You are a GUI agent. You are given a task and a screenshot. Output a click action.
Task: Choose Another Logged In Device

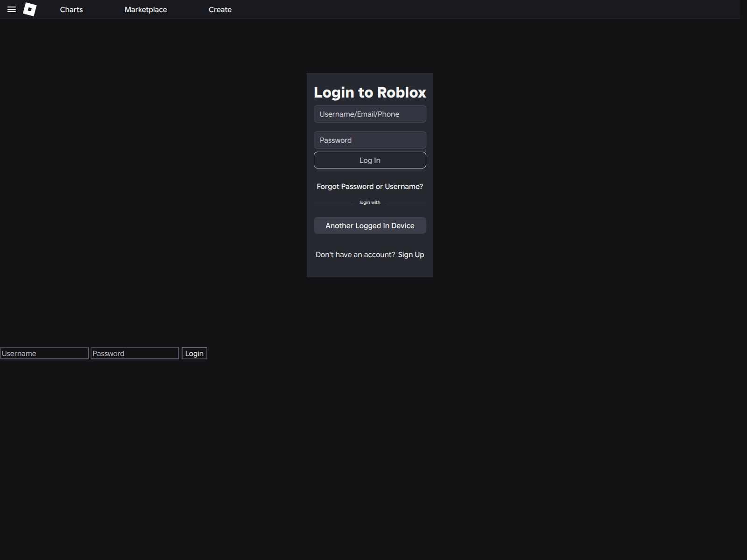(370, 225)
